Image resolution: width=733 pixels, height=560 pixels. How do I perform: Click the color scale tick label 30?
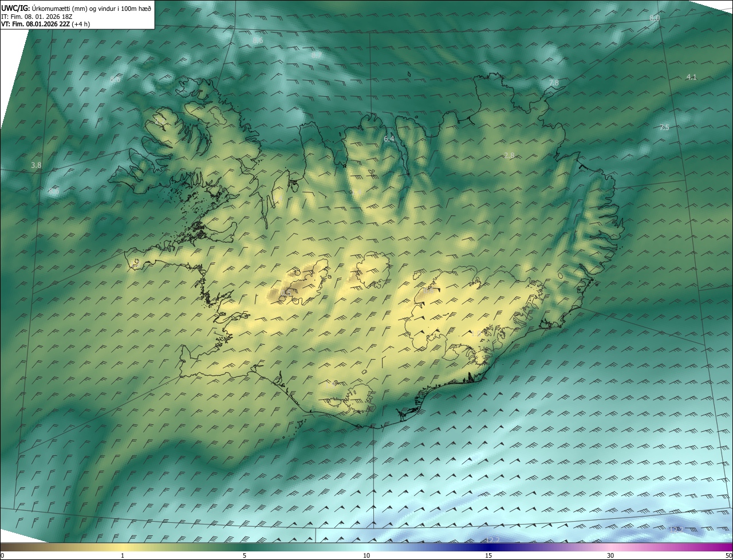coord(610,555)
